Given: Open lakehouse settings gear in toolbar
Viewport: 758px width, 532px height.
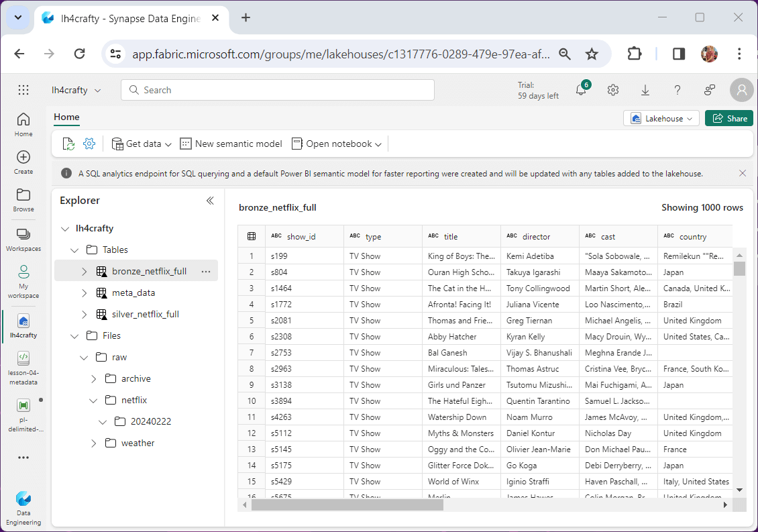Looking at the screenshot, I should (89, 144).
